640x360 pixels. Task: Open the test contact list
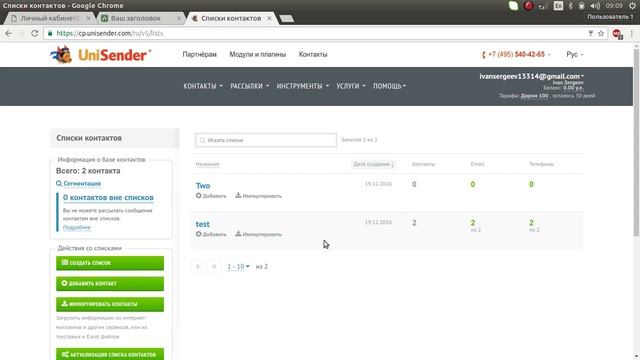click(202, 224)
